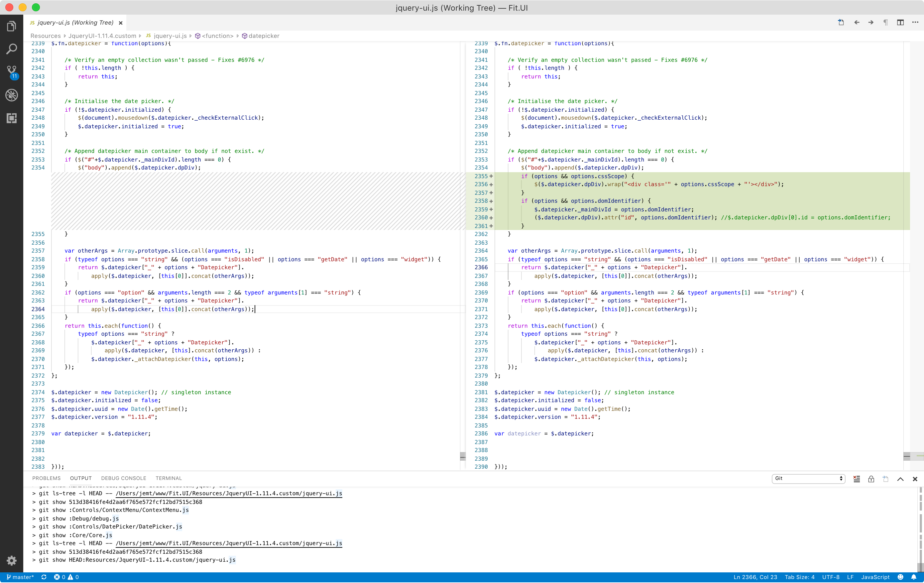Open the Debug view in activity bar
Screen dimensions: 924x583
tap(12, 95)
